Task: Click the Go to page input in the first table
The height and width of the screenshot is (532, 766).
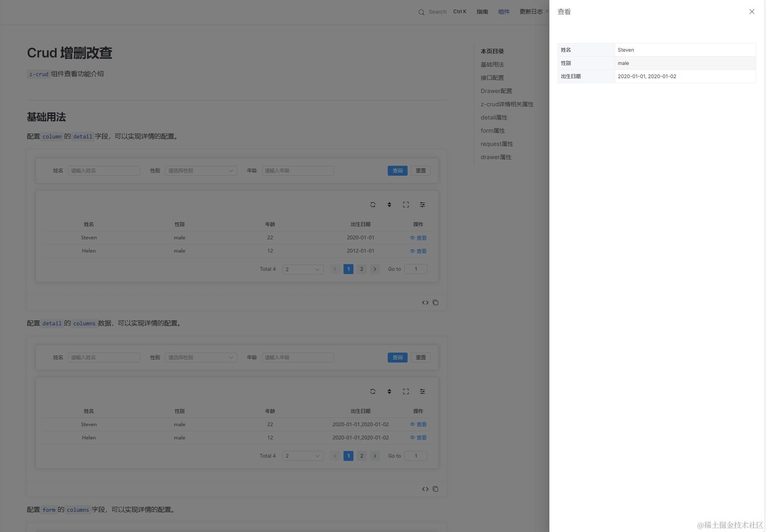Action: point(416,269)
